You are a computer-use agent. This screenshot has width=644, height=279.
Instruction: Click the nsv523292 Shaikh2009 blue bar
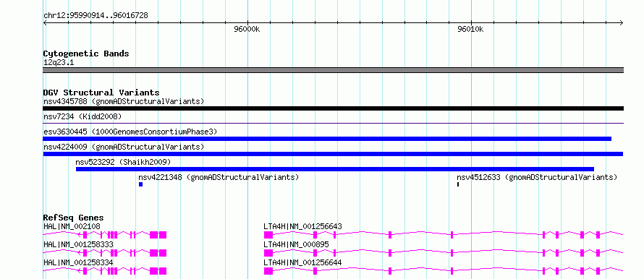335,169
